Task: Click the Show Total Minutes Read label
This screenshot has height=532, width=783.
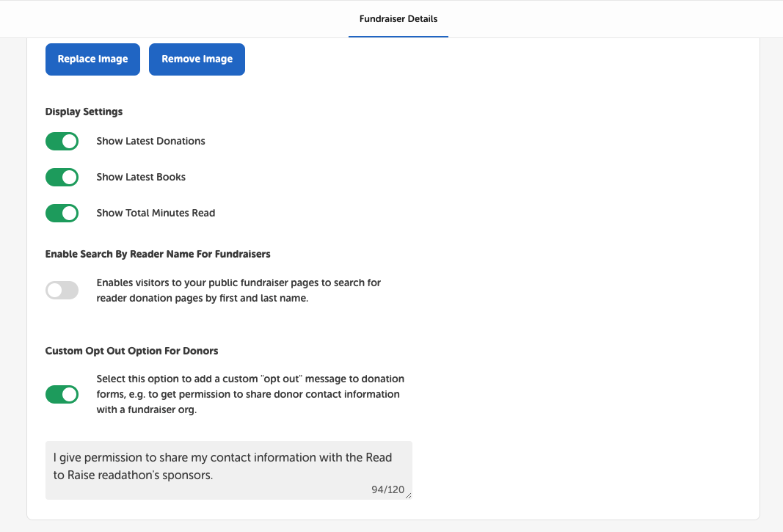Action: point(156,213)
